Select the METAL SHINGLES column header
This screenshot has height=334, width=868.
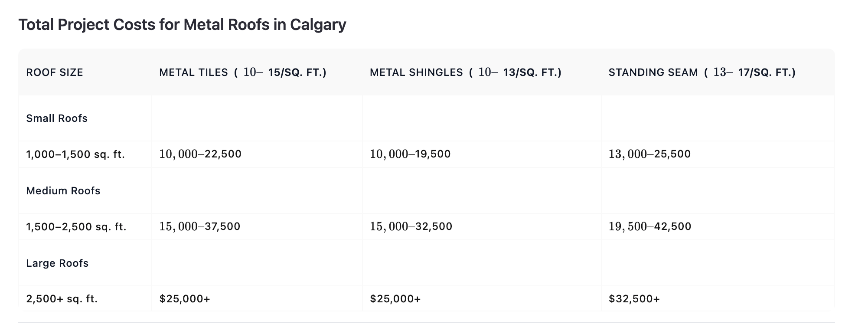[465, 72]
